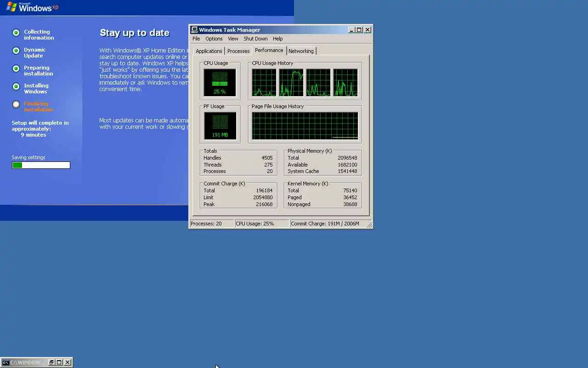Click the Stay up to date heading
Image resolution: width=588 pixels, height=368 pixels.
[x=135, y=33]
